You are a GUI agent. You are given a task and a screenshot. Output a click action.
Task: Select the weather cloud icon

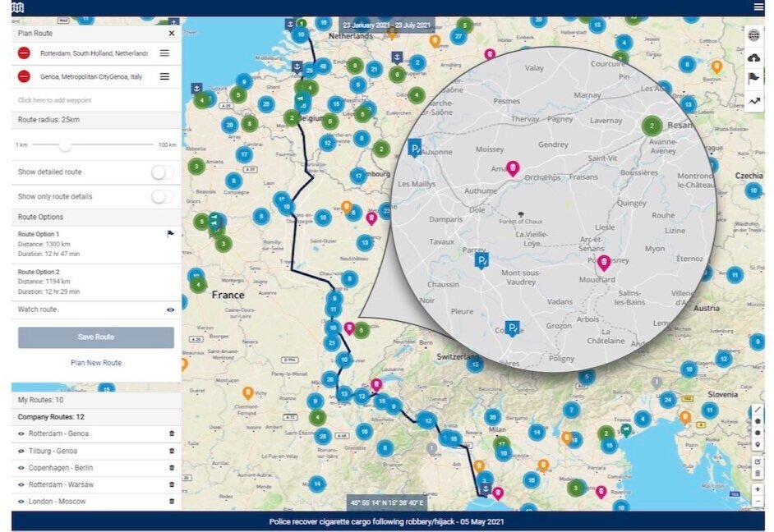pyautogui.click(x=755, y=58)
